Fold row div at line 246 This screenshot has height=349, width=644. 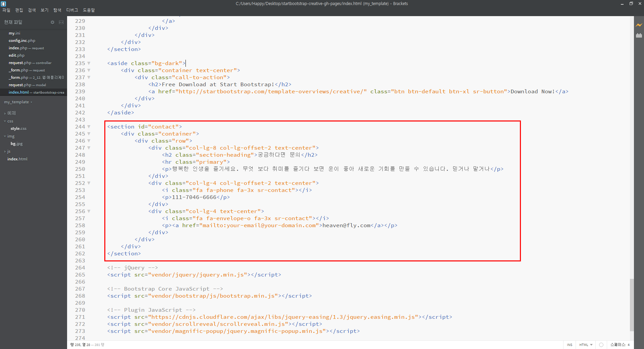(89, 141)
